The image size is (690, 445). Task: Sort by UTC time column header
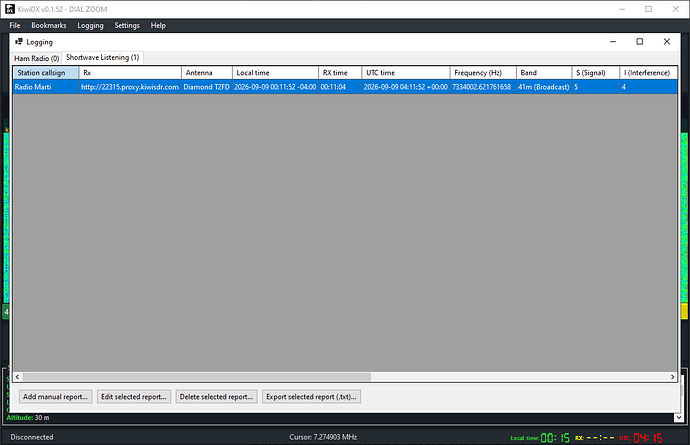(x=406, y=73)
